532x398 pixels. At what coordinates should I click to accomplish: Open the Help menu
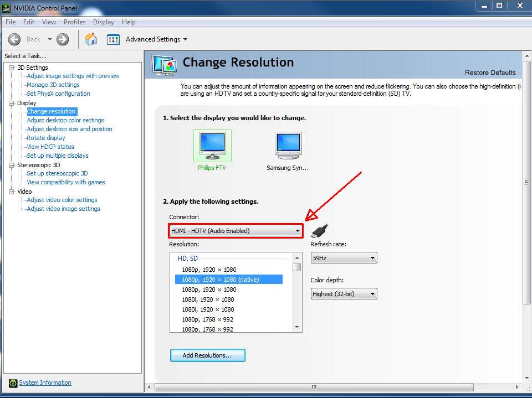129,22
